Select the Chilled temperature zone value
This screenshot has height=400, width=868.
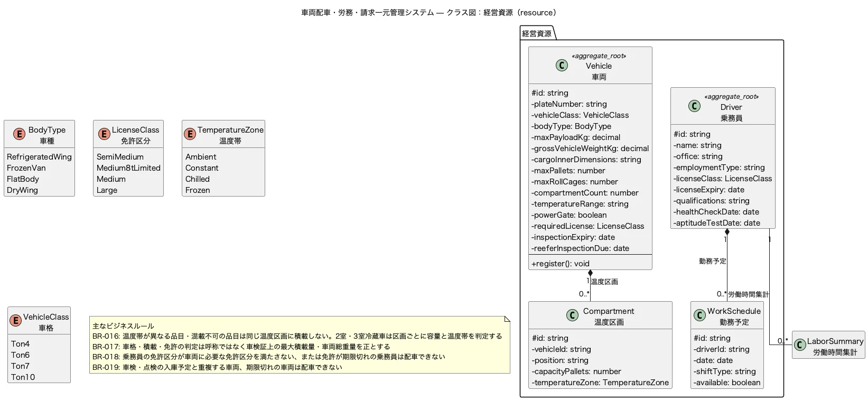(x=198, y=179)
